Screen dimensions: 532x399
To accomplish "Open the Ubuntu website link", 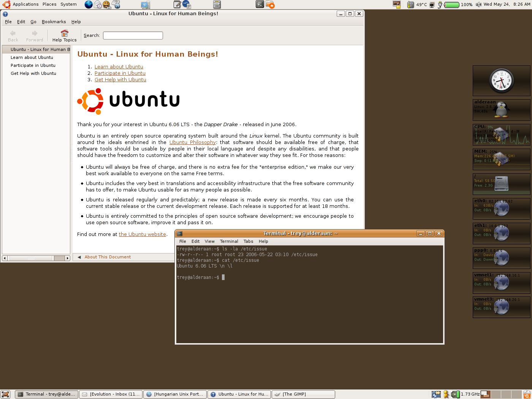I will click(x=142, y=234).
